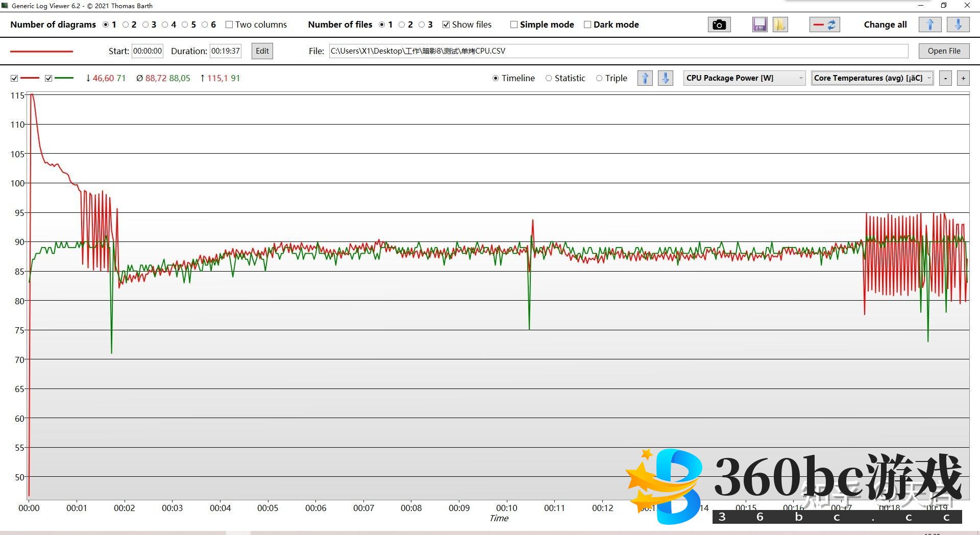
Task: Click blue down arrow beside Triple
Action: click(x=665, y=78)
